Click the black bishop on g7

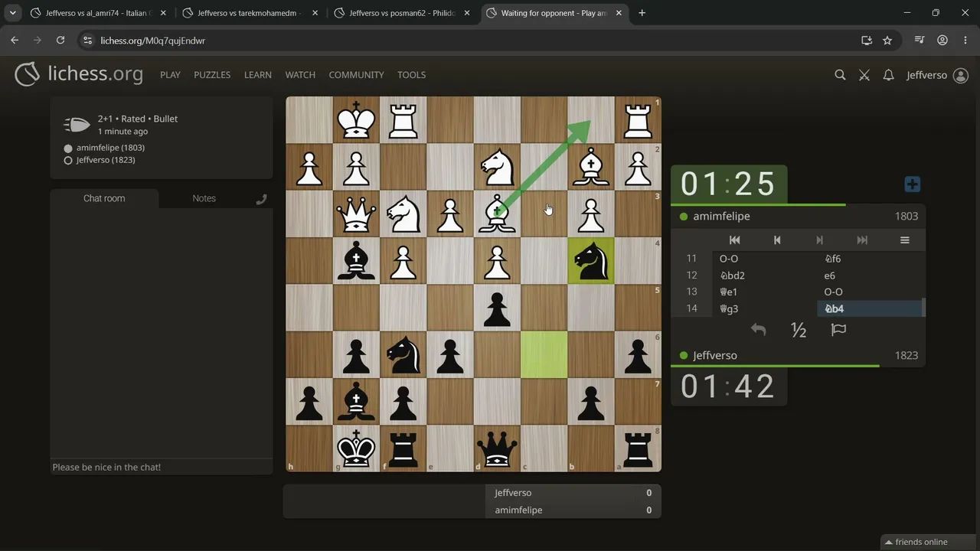point(356,401)
